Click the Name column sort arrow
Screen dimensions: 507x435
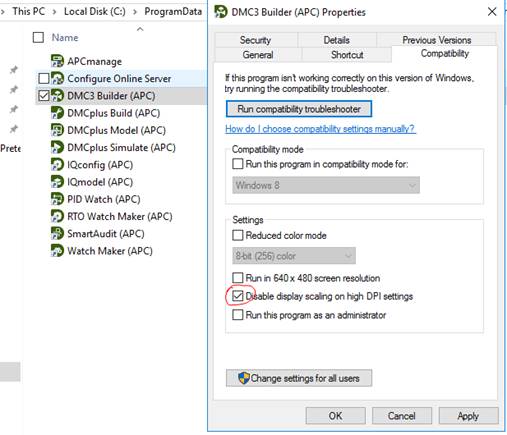click(140, 29)
